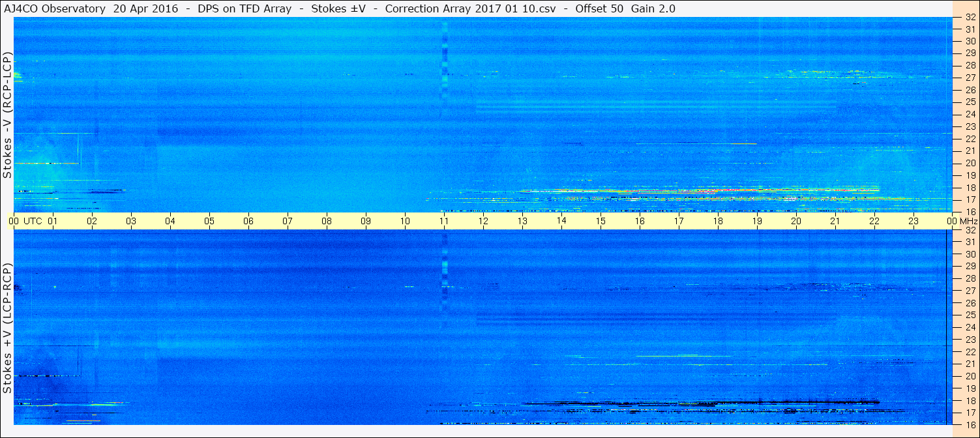Pick the 22 hour marker on the time axis

(874, 221)
